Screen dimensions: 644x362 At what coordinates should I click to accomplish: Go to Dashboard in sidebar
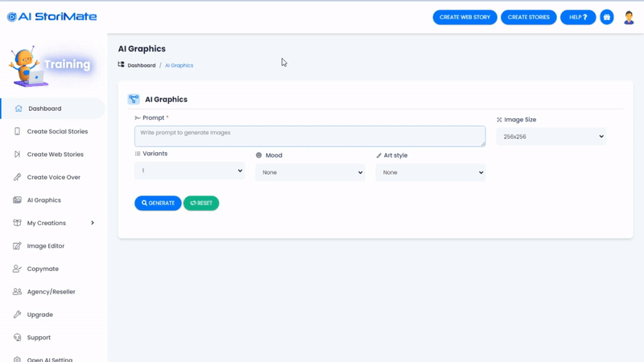[x=52, y=109]
